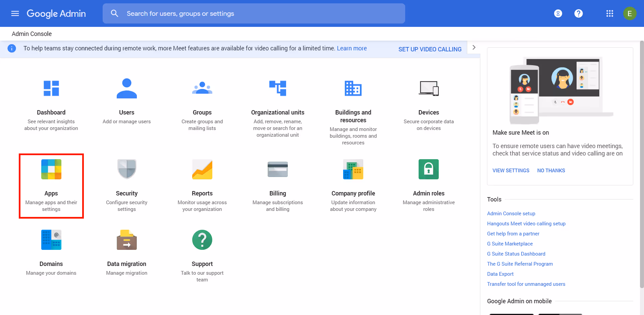Open the Data migration box icon
Image resolution: width=644 pixels, height=315 pixels.
coord(127,240)
